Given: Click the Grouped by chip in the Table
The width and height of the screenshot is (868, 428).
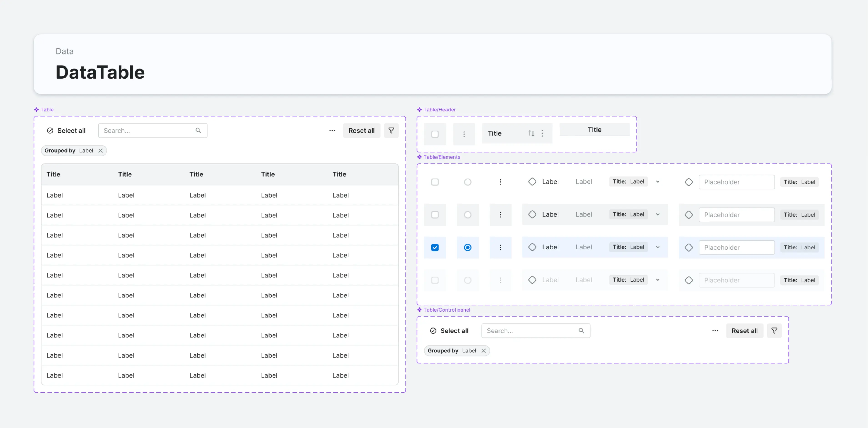Looking at the screenshot, I should tap(74, 151).
